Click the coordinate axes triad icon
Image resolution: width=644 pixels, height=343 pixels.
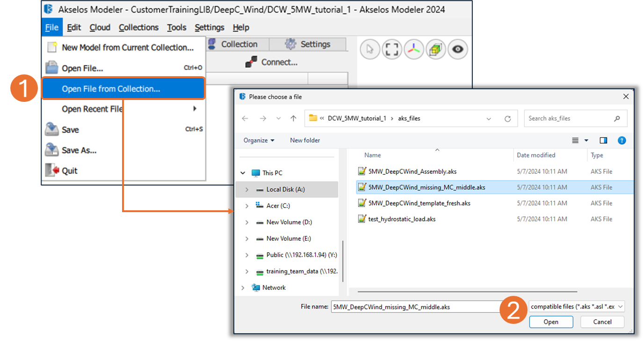414,49
